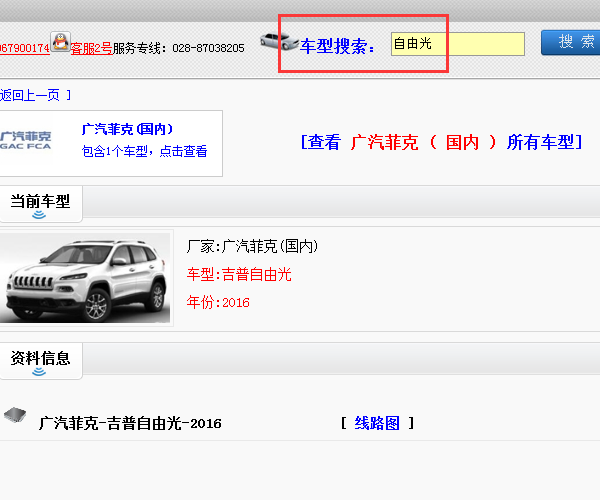Click the QQ penguin customer service icon
This screenshot has width=600, height=500.
pyautogui.click(x=60, y=42)
